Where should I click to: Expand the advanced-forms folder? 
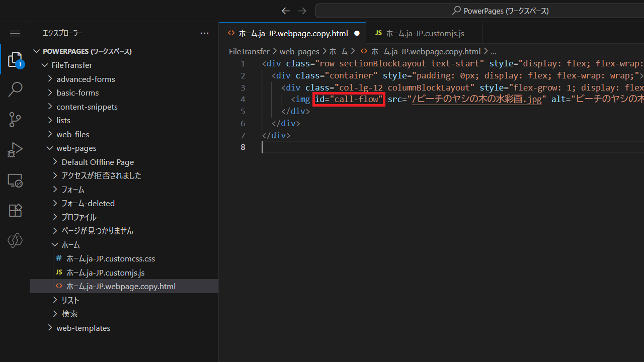point(86,79)
